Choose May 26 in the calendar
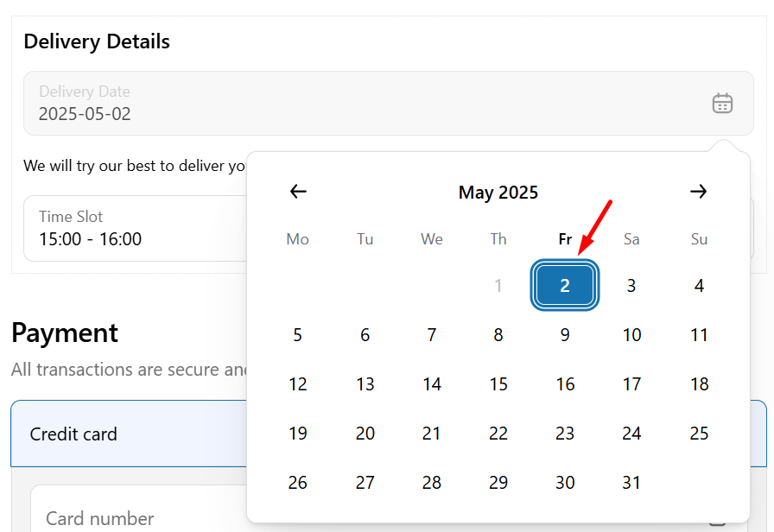 298,483
